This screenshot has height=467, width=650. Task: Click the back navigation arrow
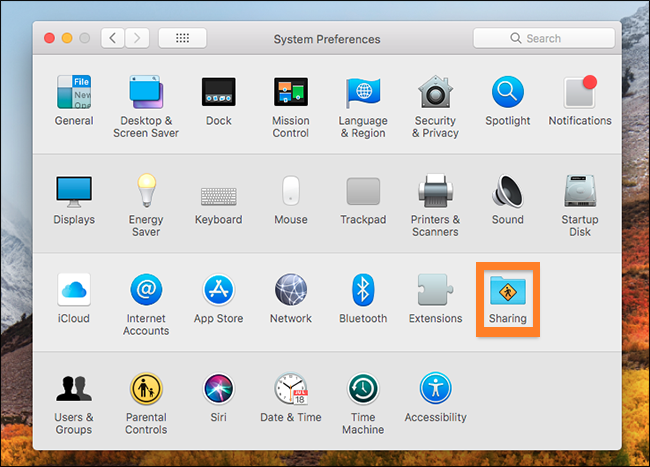point(113,39)
